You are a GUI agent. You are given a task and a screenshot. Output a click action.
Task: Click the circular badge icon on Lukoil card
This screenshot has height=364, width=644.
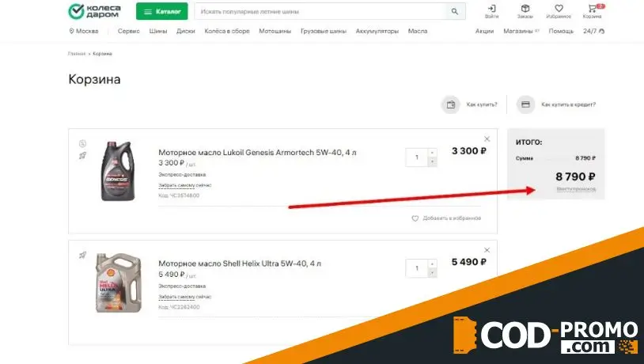(x=82, y=143)
